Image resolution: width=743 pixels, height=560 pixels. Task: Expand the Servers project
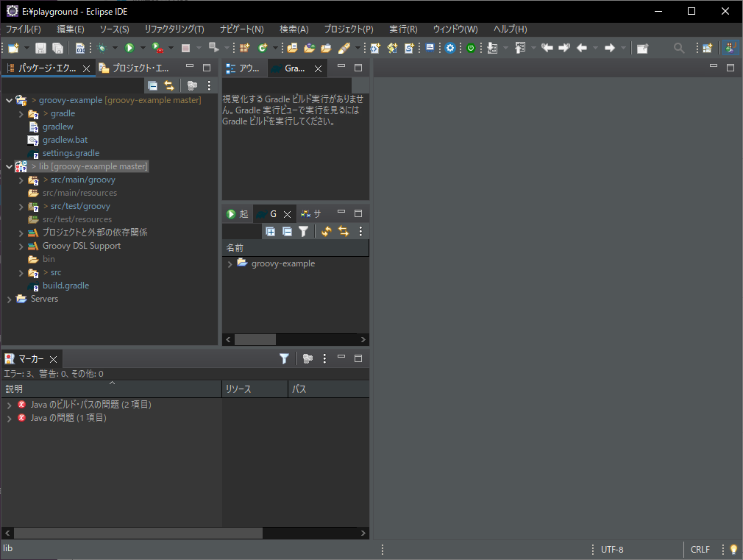(x=9, y=300)
